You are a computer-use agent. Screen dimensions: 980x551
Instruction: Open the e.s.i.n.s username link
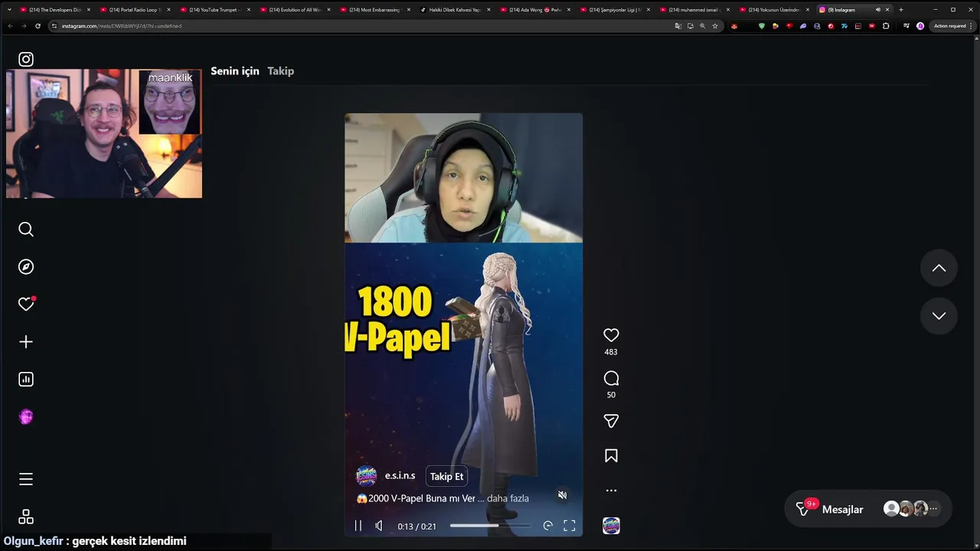coord(400,475)
